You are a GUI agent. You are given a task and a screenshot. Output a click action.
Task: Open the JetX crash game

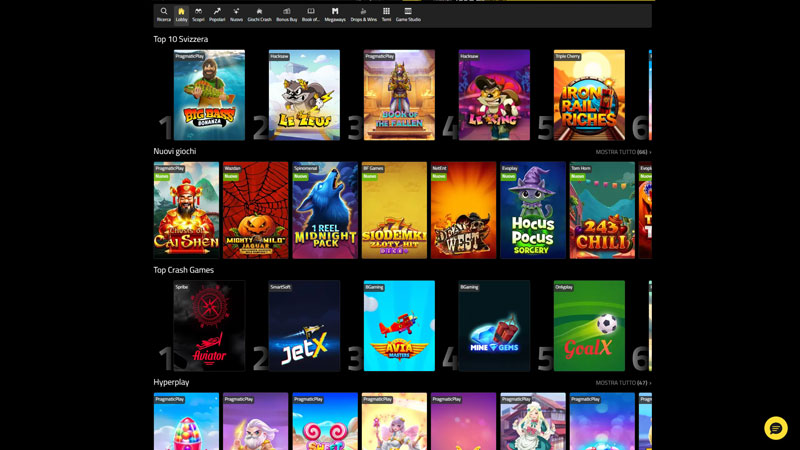pos(304,326)
